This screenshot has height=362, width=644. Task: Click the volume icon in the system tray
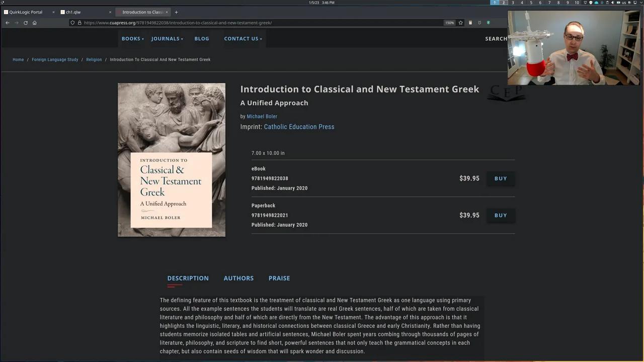pyautogui.click(x=612, y=3)
